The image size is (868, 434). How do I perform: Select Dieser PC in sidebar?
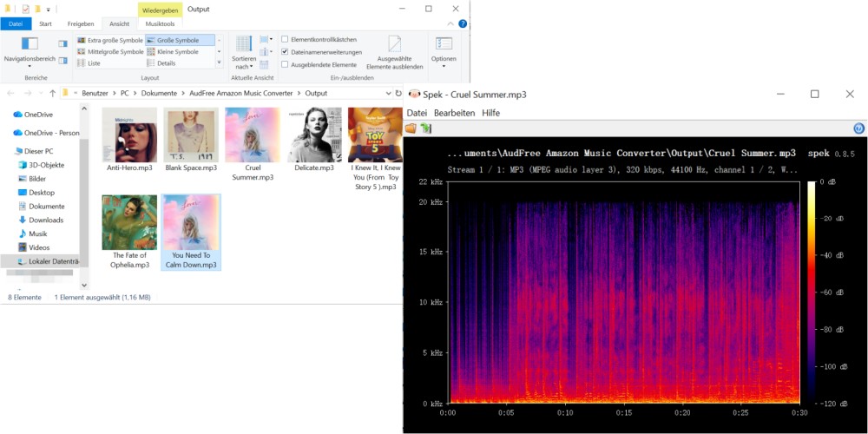pos(33,151)
